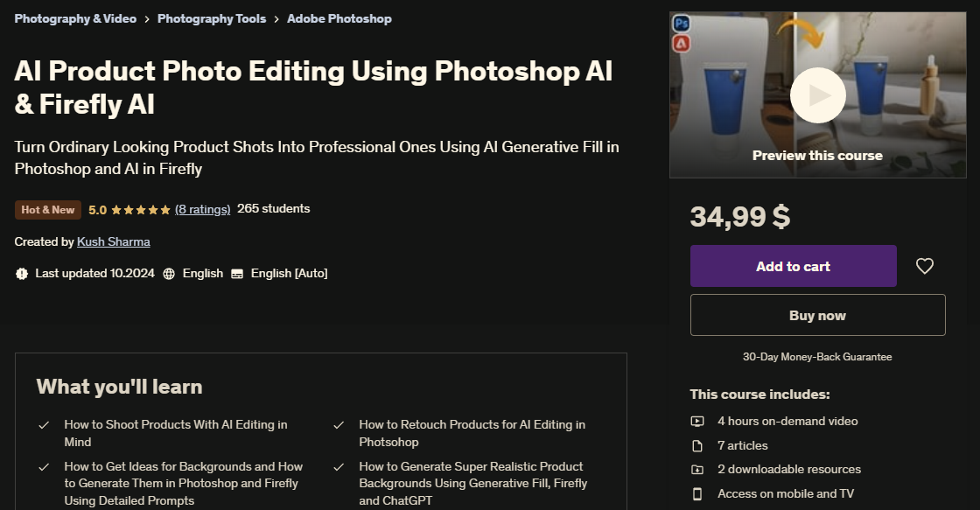The height and width of the screenshot is (510, 980).
Task: Play the course preview video
Action: 817,94
